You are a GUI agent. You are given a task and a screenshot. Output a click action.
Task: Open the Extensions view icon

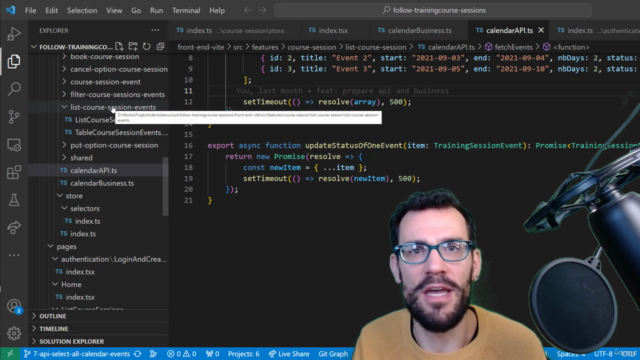point(13,172)
